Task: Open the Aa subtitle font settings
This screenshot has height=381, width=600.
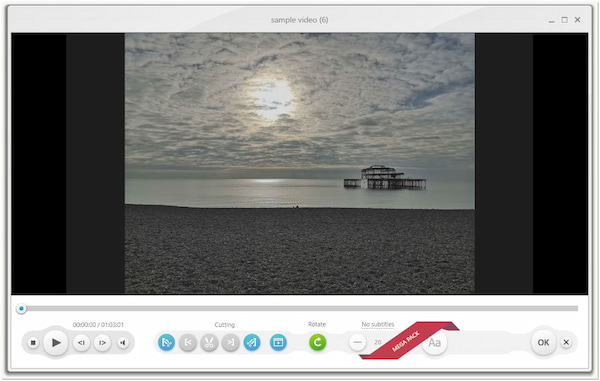Action: [x=434, y=343]
